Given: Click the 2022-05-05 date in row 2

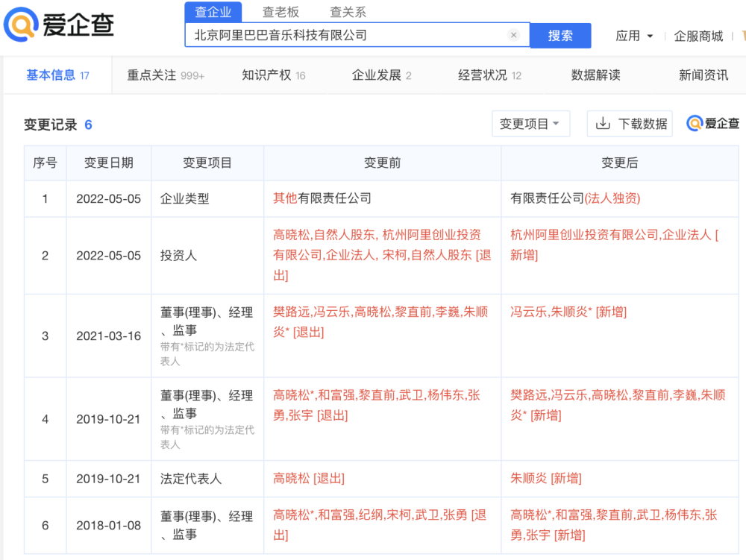Looking at the screenshot, I should click(108, 255).
